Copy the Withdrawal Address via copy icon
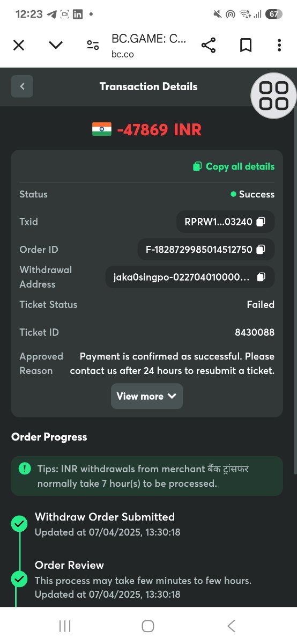Image resolution: width=297 pixels, height=644 pixels. [261, 277]
